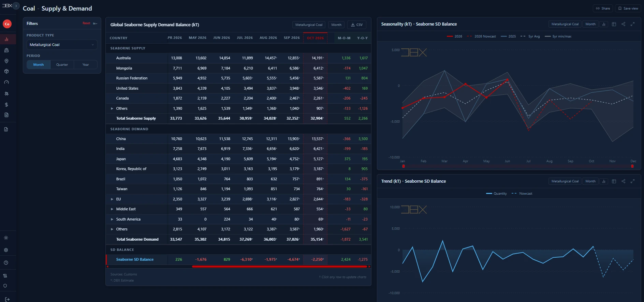Expand the left navigation sidebar chevron
Image resolution: width=644 pixels, height=302 pixels.
[x=16, y=6]
